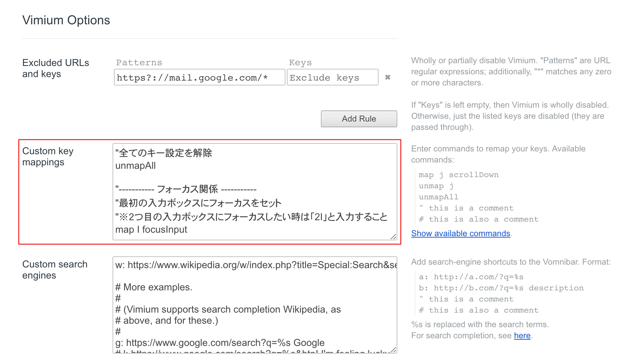Click the Custom key mappings label
The width and height of the screenshot is (630, 364).
48,156
